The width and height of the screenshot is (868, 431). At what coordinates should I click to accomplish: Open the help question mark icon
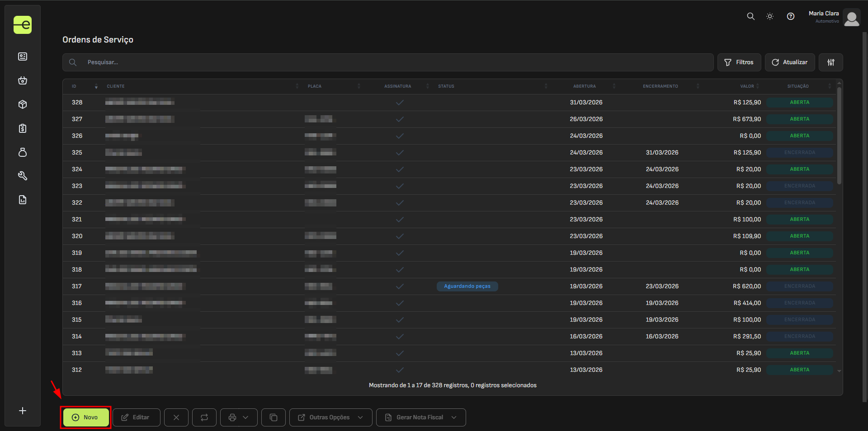(790, 16)
